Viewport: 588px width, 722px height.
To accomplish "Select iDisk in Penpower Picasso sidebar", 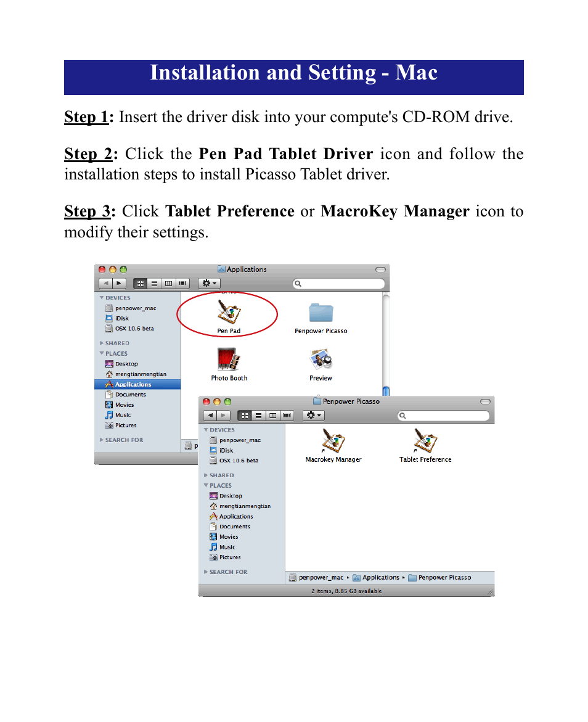I will 242,450.
